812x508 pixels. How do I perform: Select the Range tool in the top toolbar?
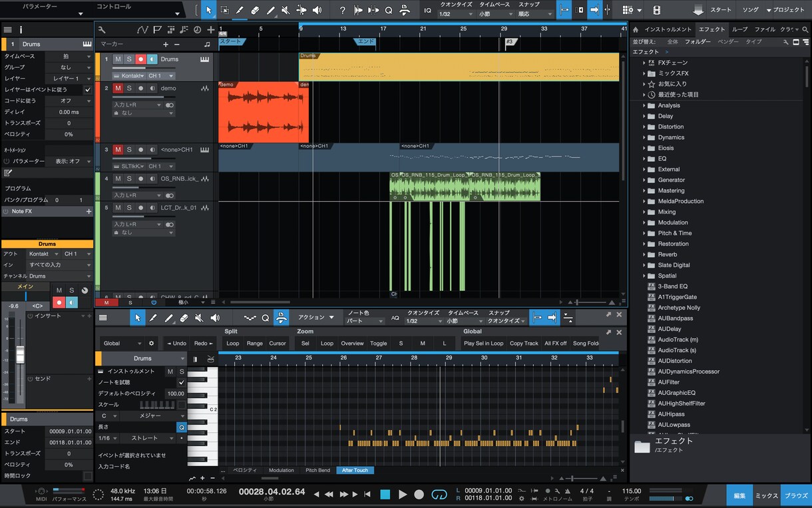click(x=224, y=10)
